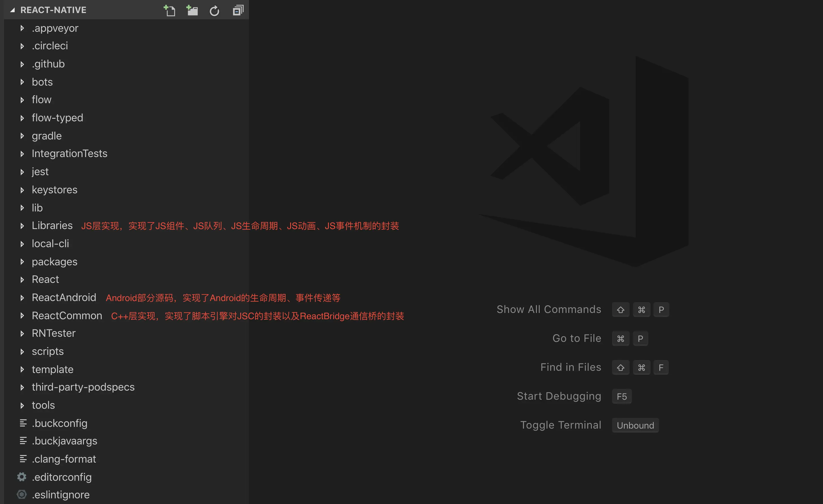Image resolution: width=823 pixels, height=504 pixels.
Task: Click the Show All Commands label
Action: click(548, 310)
